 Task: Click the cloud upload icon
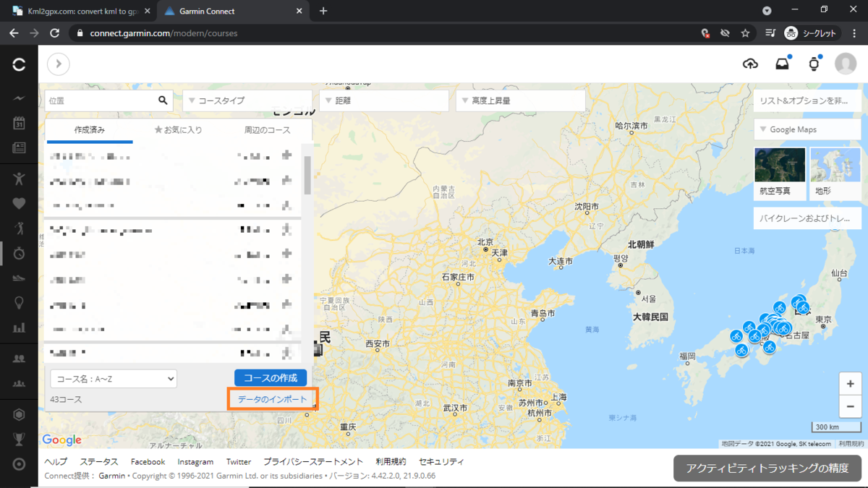pos(751,64)
